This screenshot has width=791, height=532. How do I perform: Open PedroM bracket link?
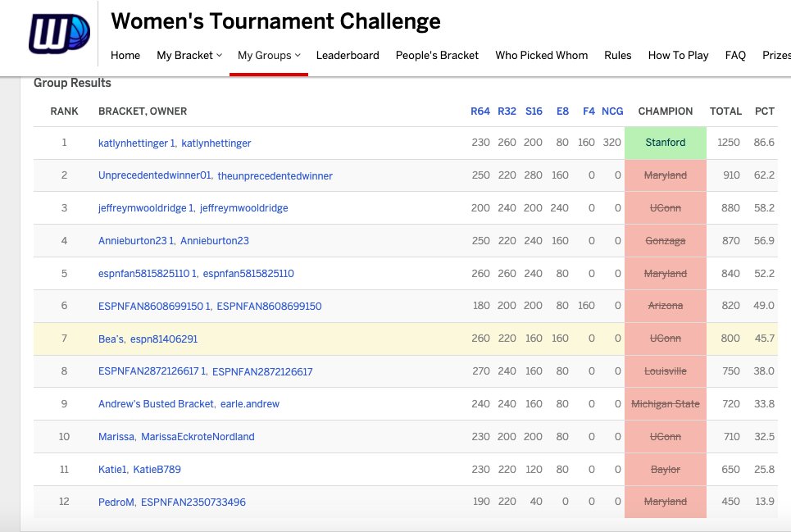pos(116,502)
